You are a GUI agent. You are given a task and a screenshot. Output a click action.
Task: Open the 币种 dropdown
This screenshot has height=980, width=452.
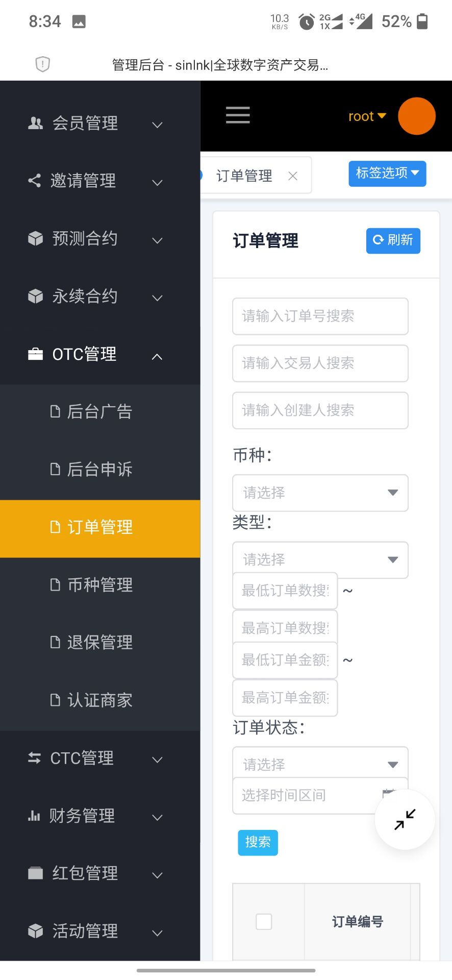[x=320, y=493]
